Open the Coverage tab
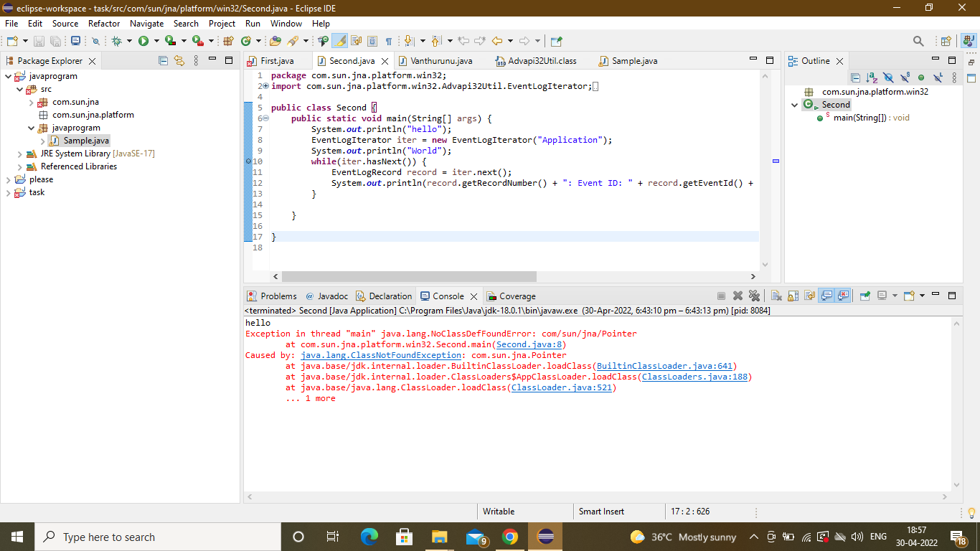The image size is (980, 551). coord(512,296)
